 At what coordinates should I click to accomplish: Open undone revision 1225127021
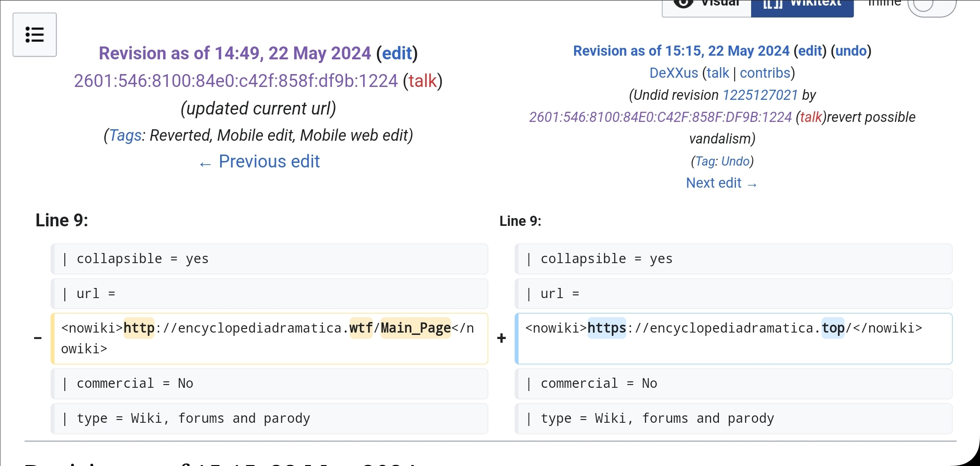760,95
